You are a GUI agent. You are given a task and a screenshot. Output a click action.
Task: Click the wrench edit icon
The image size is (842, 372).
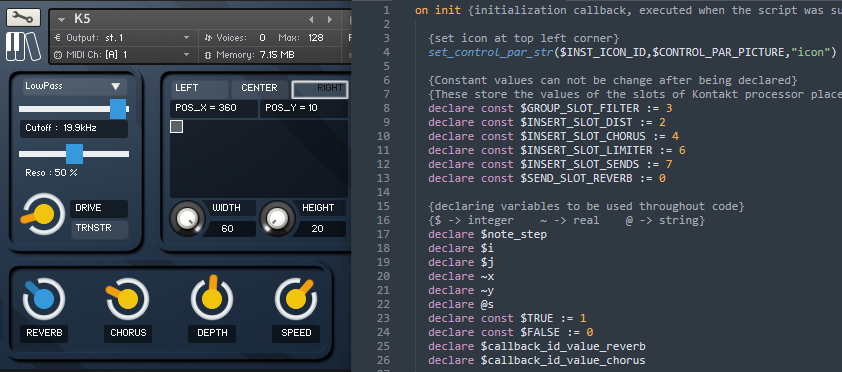24,18
